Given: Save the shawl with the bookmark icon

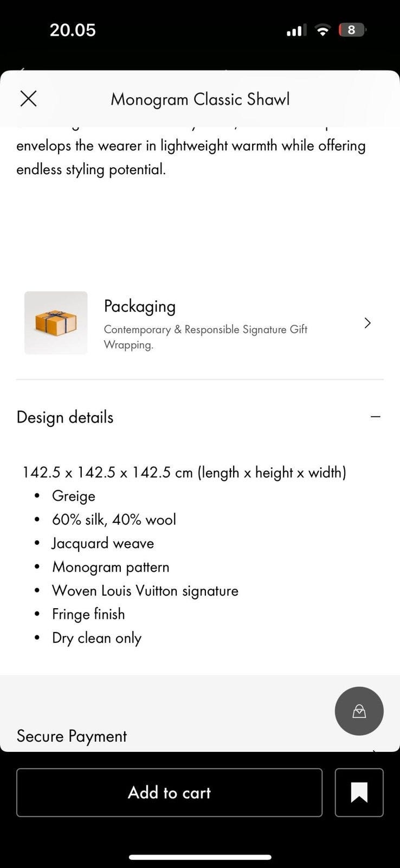Looking at the screenshot, I should 359,793.
